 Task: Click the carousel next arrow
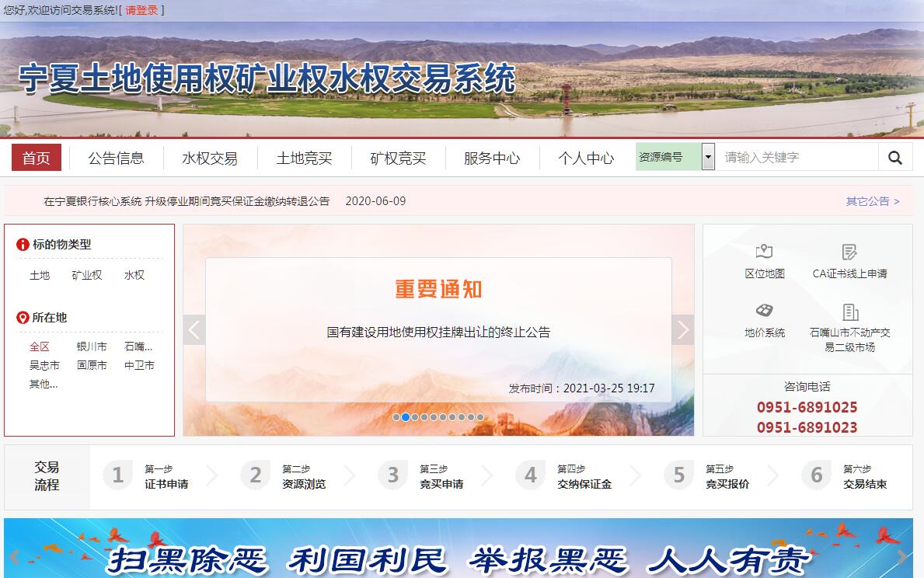tap(682, 330)
